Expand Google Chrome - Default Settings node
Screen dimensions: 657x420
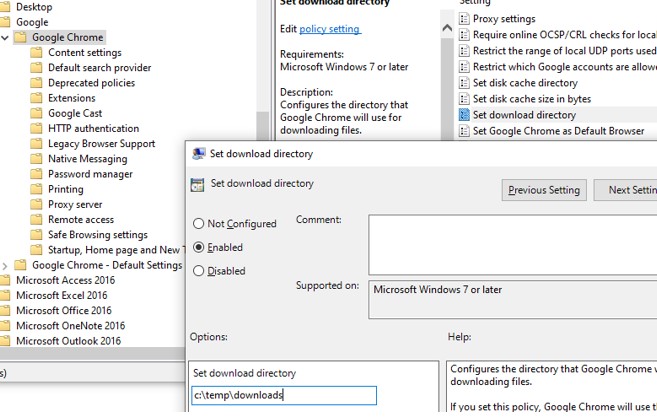[x=7, y=266]
